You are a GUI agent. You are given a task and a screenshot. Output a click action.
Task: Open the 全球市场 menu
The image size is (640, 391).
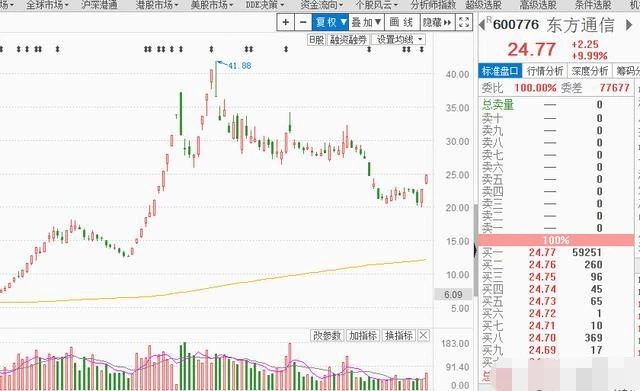pos(47,5)
